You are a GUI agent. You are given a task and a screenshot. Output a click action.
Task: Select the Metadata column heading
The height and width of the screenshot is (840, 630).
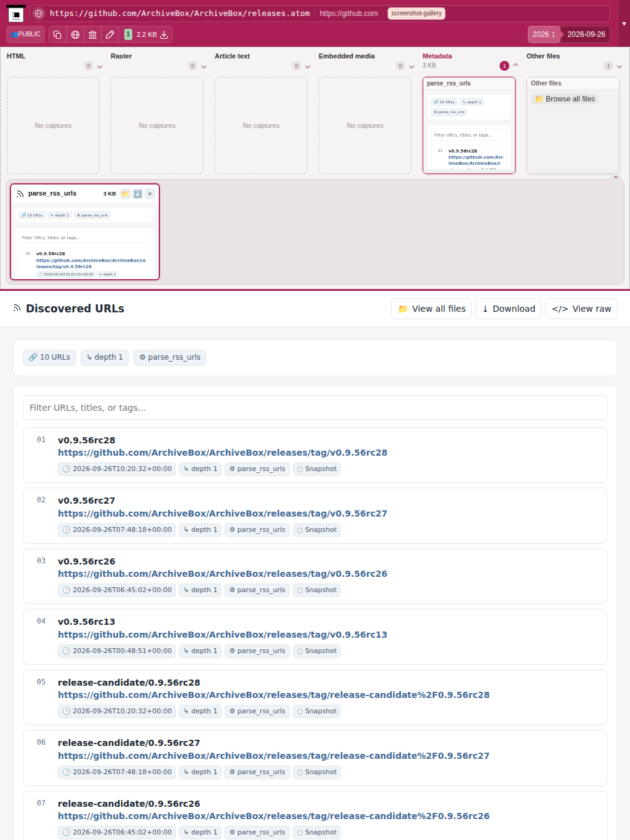pyautogui.click(x=437, y=56)
